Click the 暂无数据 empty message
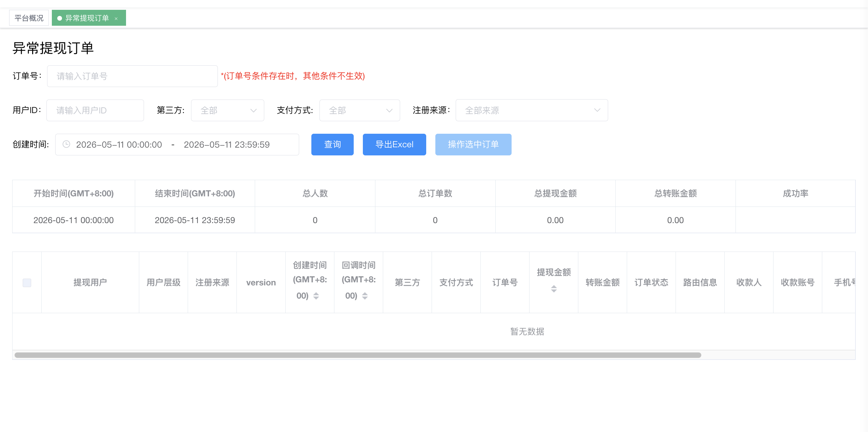This screenshot has height=432, width=868. click(x=527, y=331)
